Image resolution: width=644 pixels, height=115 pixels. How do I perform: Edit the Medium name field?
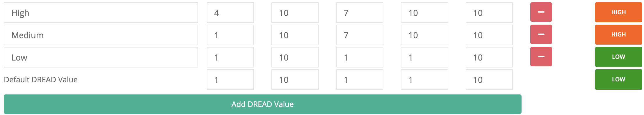(101, 35)
